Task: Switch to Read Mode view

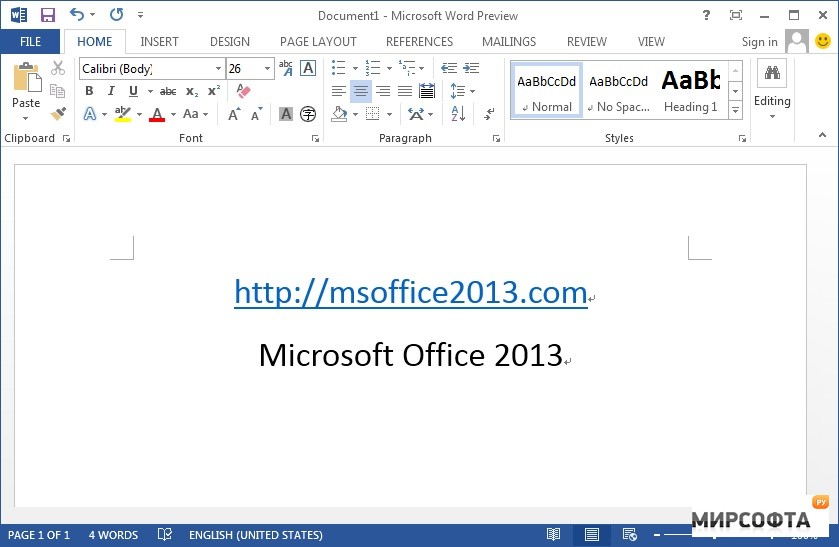Action: click(553, 534)
